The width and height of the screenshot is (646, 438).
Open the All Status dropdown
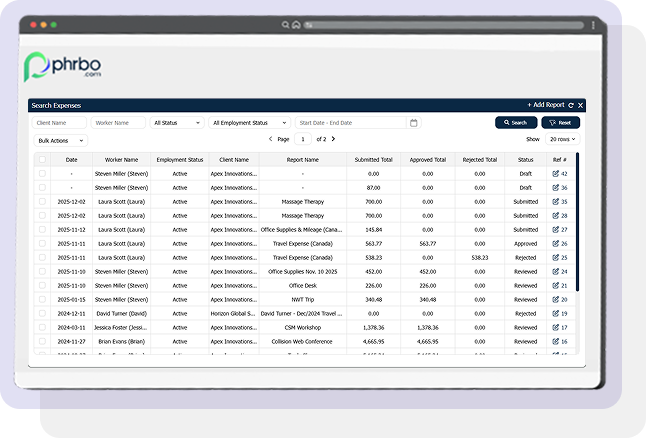[x=176, y=123]
